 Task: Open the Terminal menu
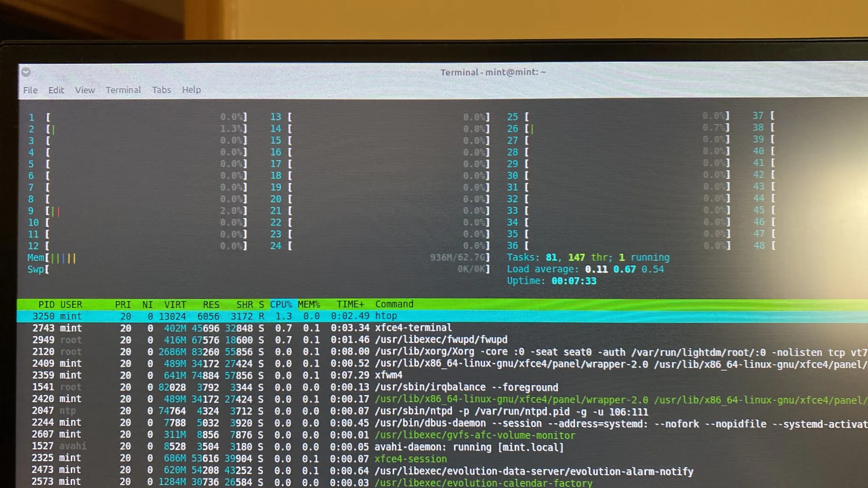tap(123, 90)
